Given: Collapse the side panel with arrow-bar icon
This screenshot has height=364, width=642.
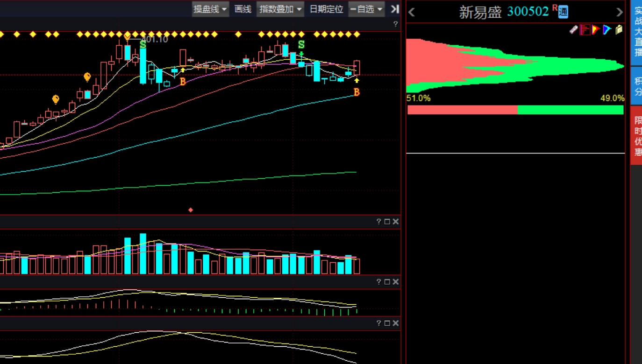Looking at the screenshot, I should [395, 9].
